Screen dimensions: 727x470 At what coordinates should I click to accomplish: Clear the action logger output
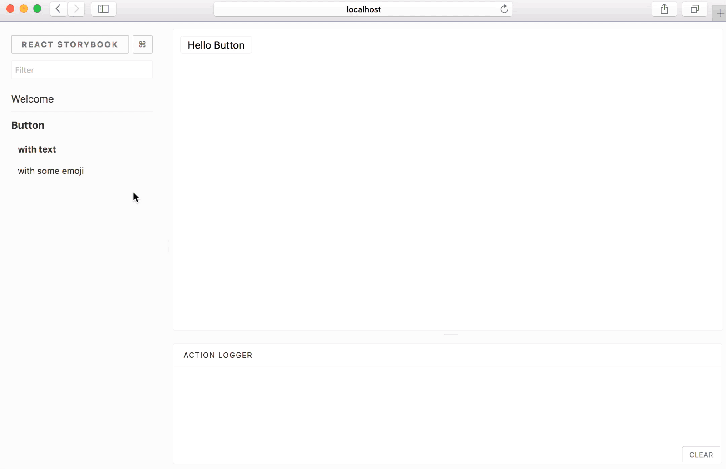[x=701, y=455]
